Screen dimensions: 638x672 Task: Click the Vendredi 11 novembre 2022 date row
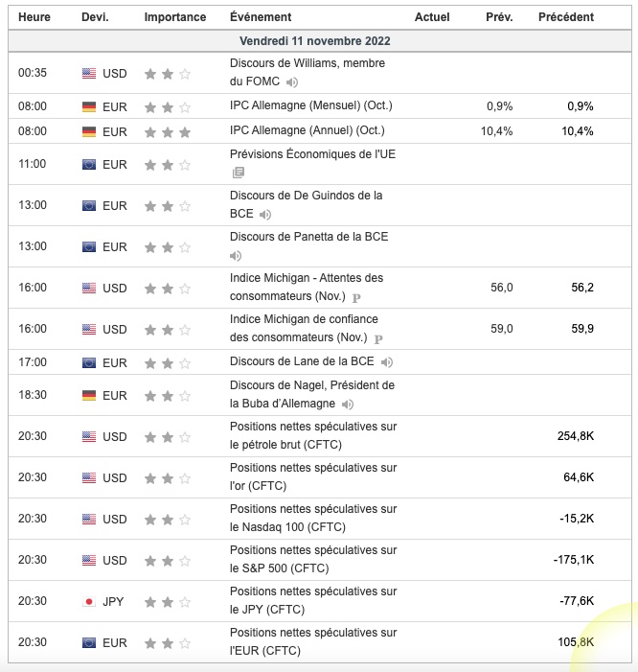point(314,41)
